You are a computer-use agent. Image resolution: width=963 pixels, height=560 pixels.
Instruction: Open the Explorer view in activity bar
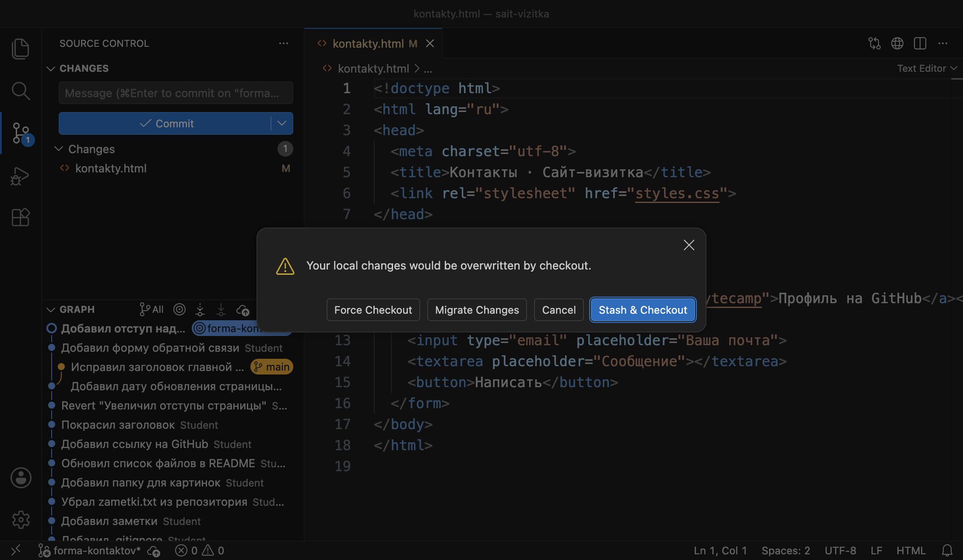[21, 48]
